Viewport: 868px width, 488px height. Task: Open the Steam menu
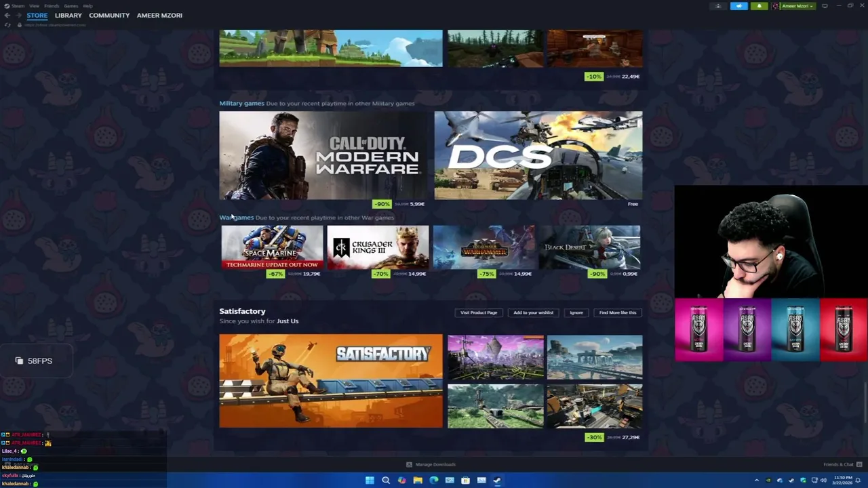18,6
